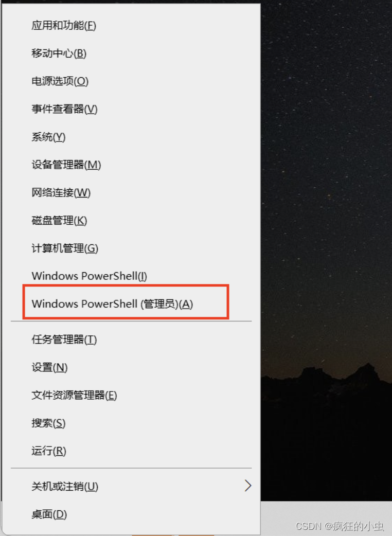The width and height of the screenshot is (392, 536).
Task: Open 文件资源管理器(E)
Action: tap(131, 396)
